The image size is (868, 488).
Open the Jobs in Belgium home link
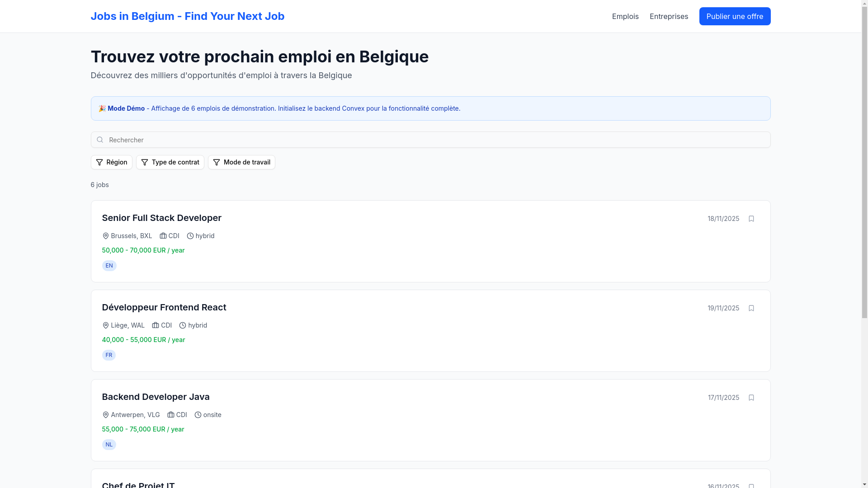click(188, 16)
